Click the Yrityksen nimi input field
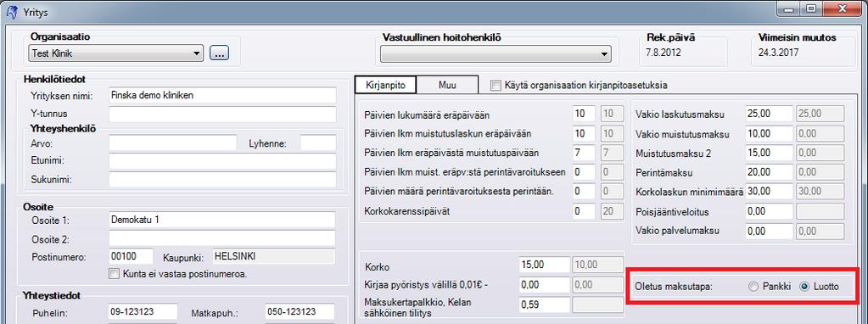 [222, 95]
